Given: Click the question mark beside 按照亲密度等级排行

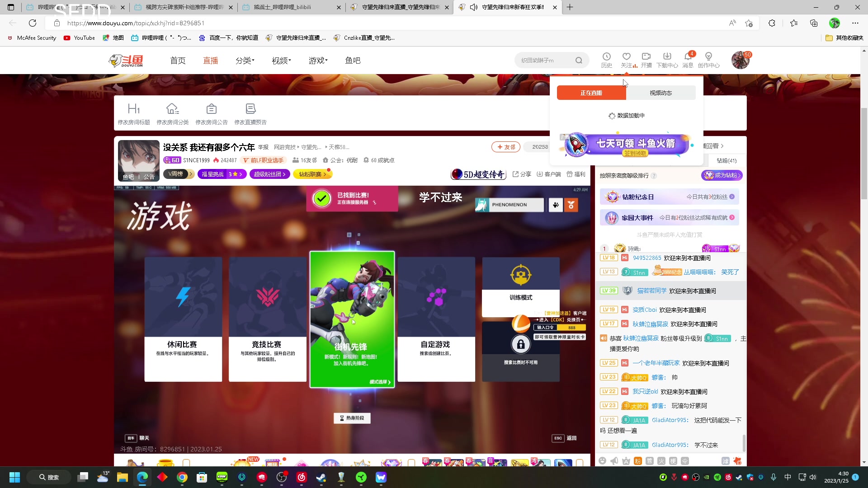Looking at the screenshot, I should 654,175.
